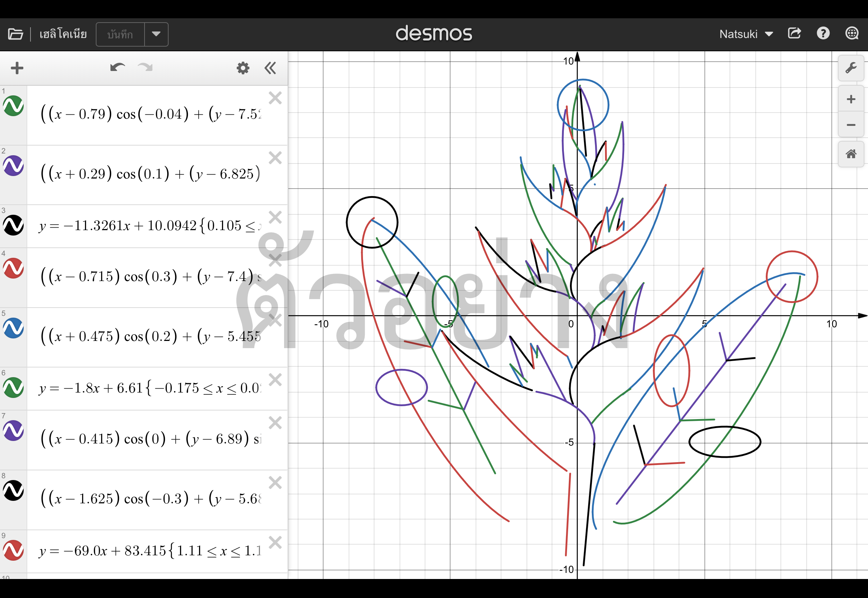The image size is (868, 598).
Task: Reset graph to home view
Action: pos(851,154)
